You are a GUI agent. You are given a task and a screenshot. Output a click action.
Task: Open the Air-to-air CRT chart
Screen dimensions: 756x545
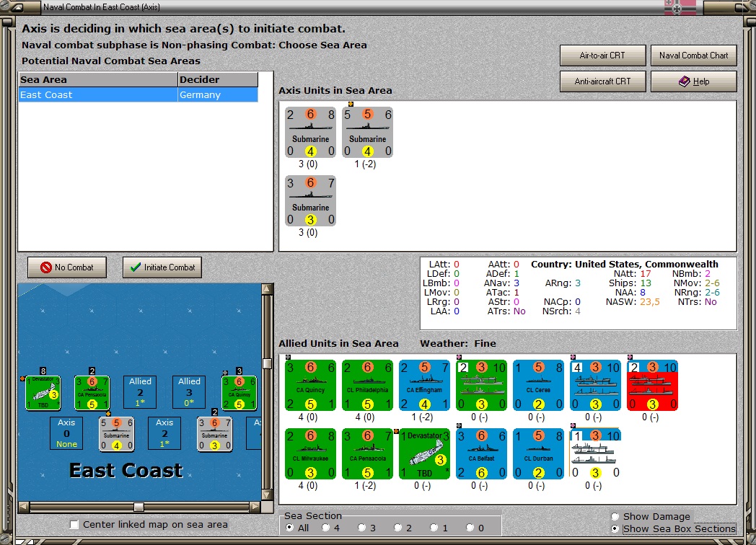(x=602, y=56)
